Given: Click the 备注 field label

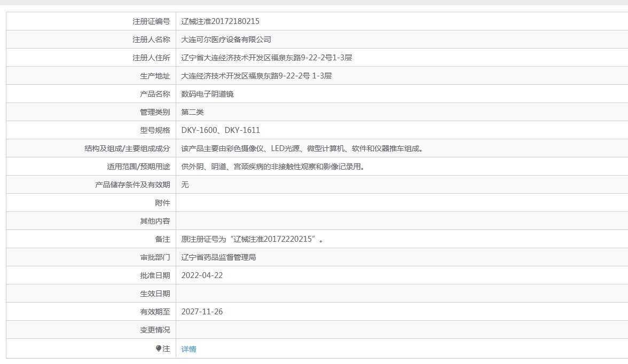Looking at the screenshot, I should (x=162, y=239).
